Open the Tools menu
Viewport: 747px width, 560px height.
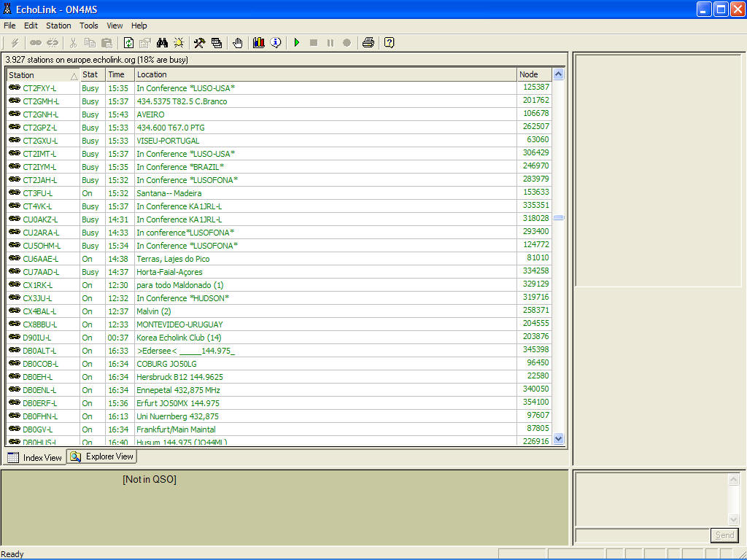88,26
